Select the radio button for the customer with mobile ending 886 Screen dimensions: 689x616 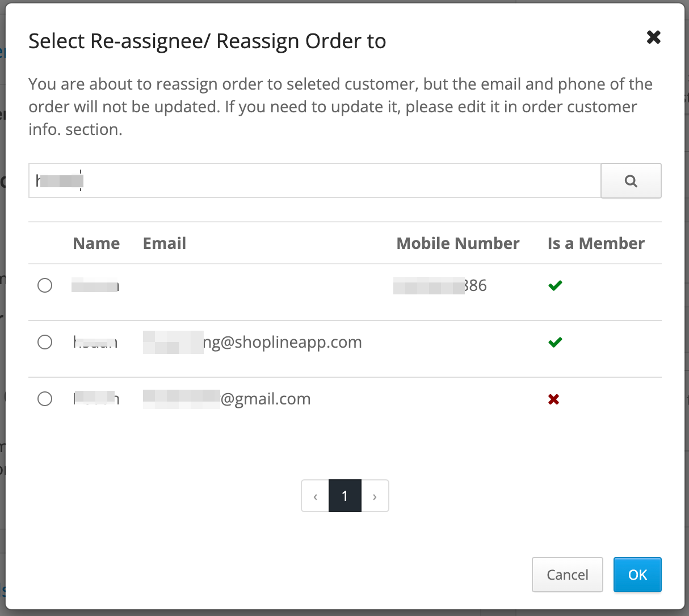pyautogui.click(x=45, y=285)
